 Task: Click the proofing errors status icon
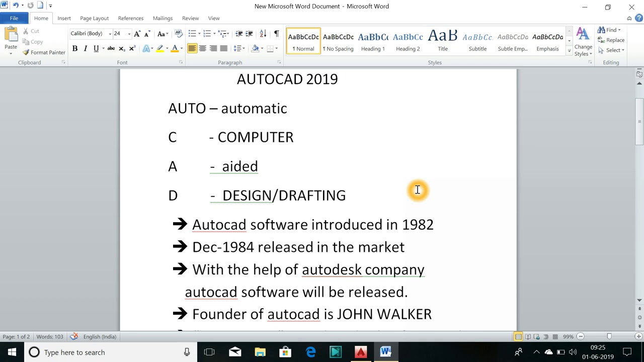click(74, 336)
